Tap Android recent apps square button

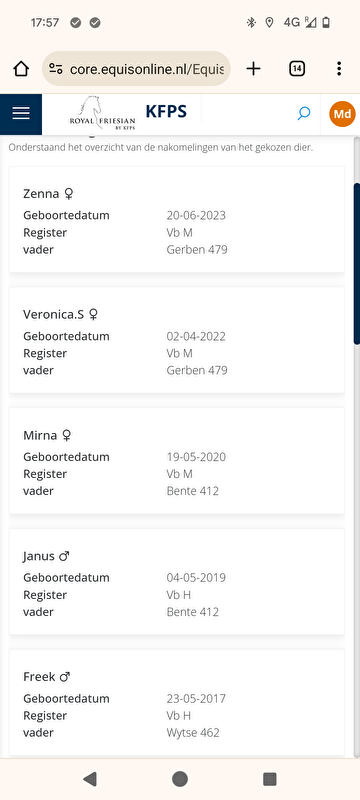[x=269, y=779]
